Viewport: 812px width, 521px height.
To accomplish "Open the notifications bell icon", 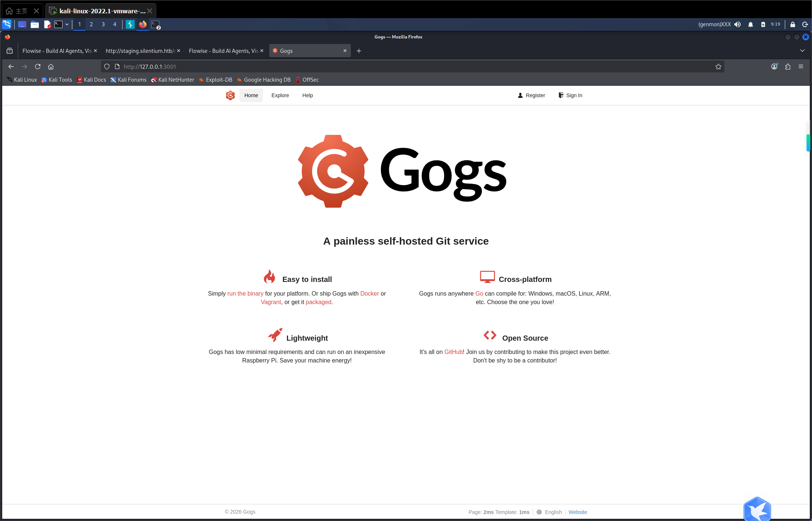I will click(x=751, y=24).
